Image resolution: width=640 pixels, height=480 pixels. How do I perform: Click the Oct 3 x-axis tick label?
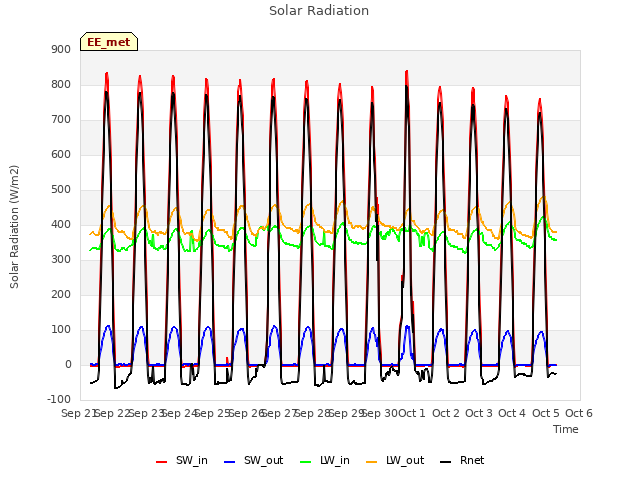coord(479,413)
